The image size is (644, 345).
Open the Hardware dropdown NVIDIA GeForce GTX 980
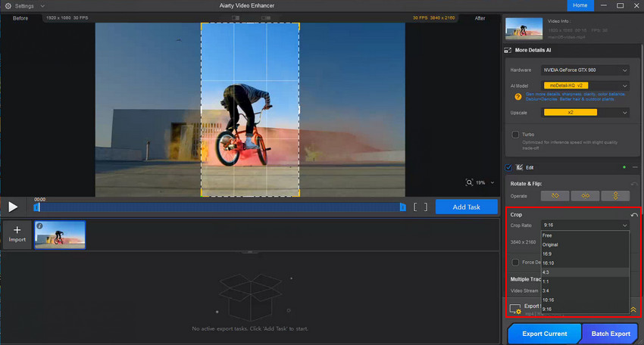[x=585, y=70]
